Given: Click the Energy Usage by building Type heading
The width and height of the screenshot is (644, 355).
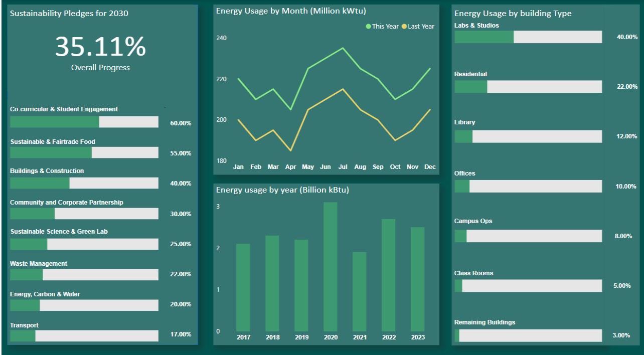Looking at the screenshot, I should coord(513,14).
